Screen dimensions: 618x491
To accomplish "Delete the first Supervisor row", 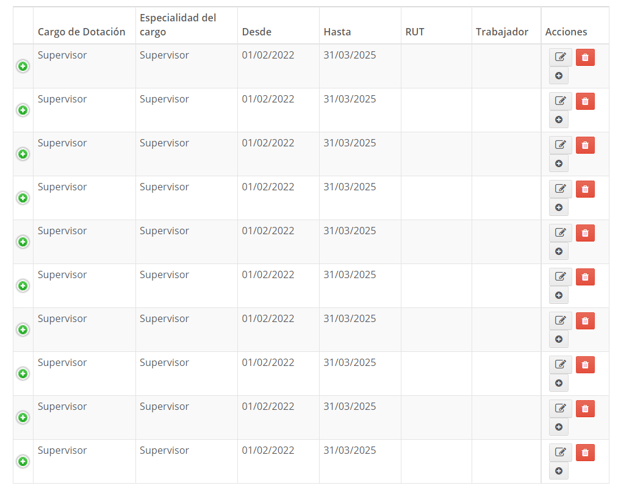I will coord(585,57).
